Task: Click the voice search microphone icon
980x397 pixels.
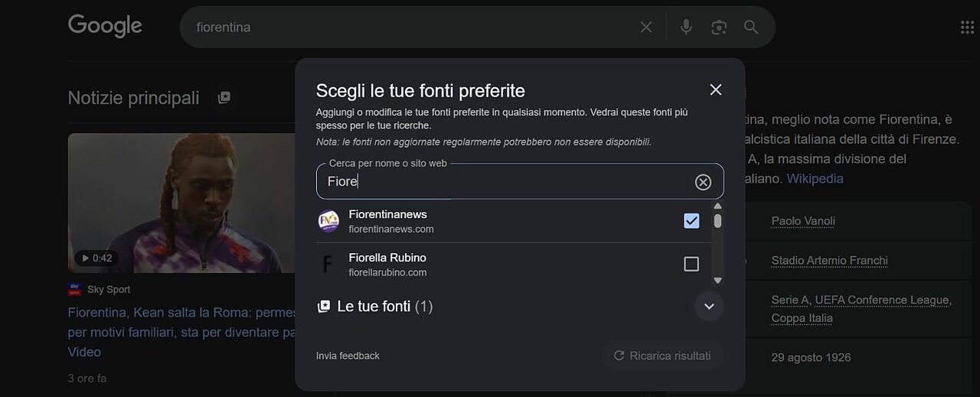Action: (x=686, y=28)
